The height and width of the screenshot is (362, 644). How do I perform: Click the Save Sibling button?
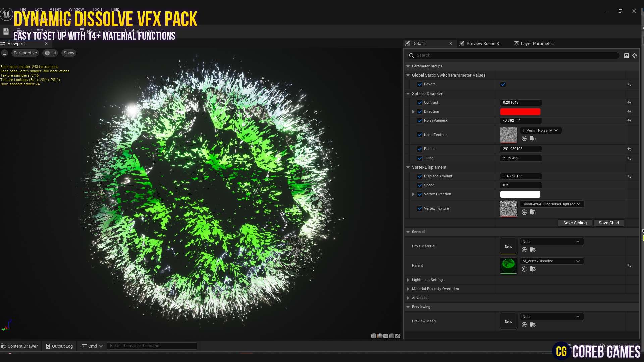coord(575,223)
